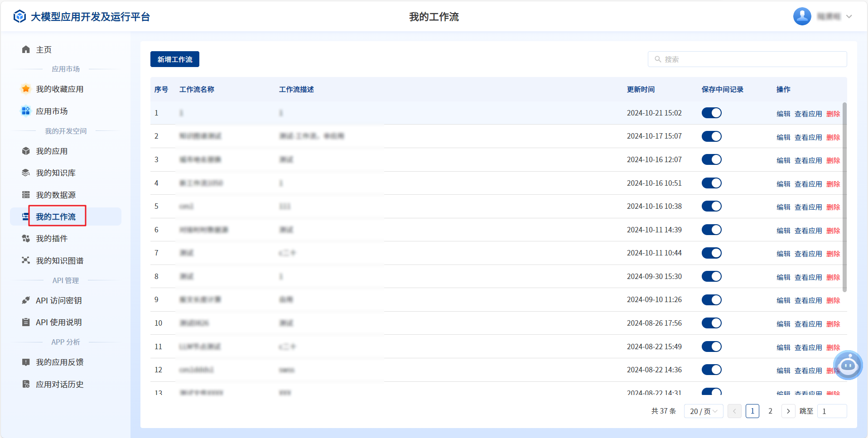The image size is (868, 438).
Task: Open the 20/页 page size dropdown
Action: (703, 411)
